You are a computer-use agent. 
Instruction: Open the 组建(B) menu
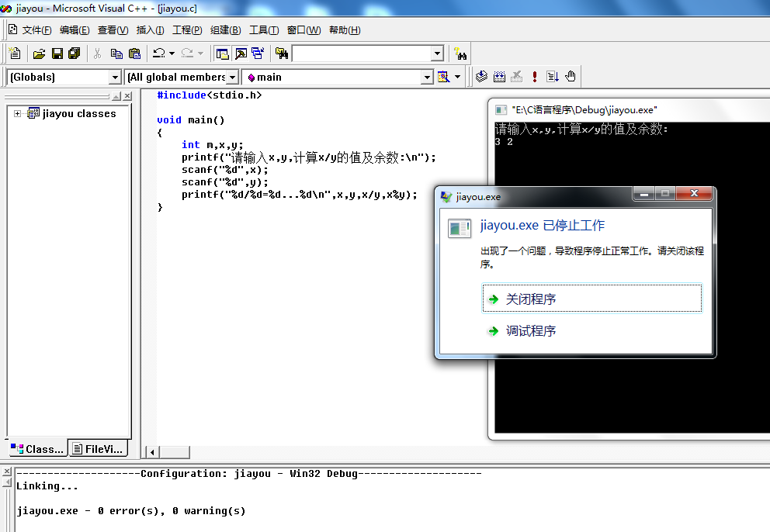click(x=225, y=30)
